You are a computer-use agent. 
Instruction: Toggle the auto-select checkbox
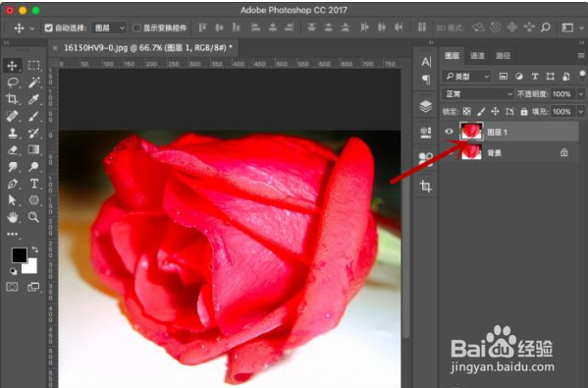click(48, 28)
